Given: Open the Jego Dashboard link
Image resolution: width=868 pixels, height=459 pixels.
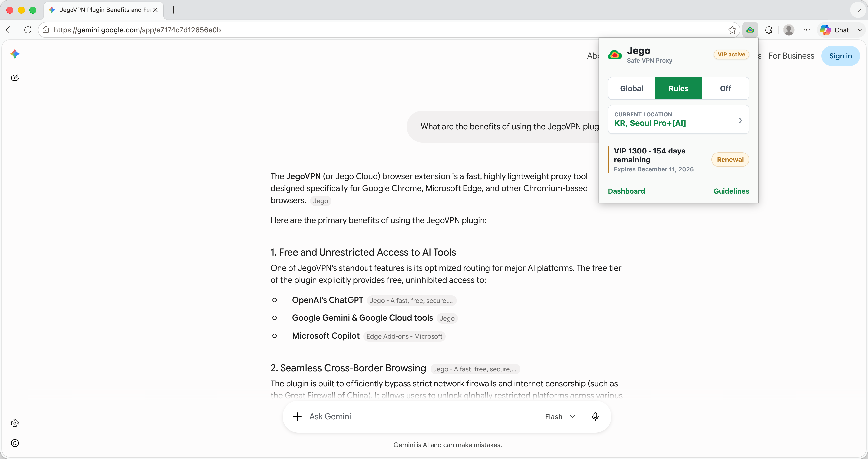Looking at the screenshot, I should pos(626,191).
